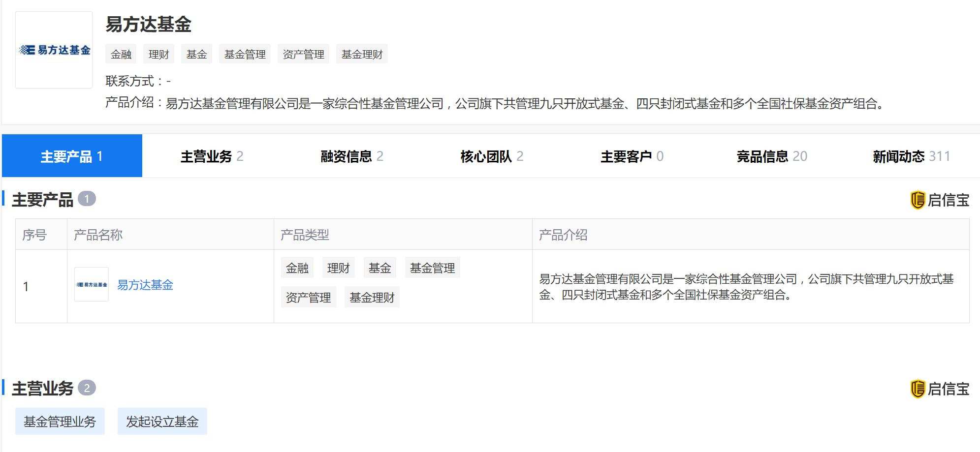980x452 pixels.
Task: Open the 主营业务 tab
Action: [x=212, y=156]
